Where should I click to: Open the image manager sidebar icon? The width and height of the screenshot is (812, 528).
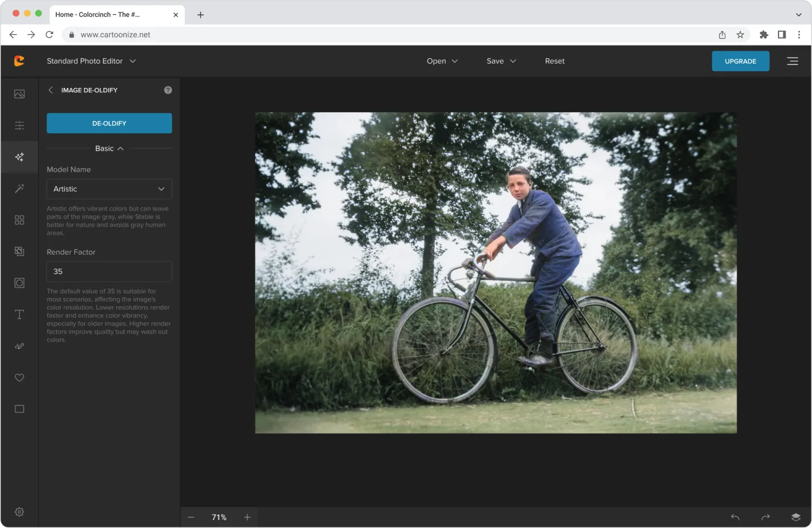coord(19,94)
